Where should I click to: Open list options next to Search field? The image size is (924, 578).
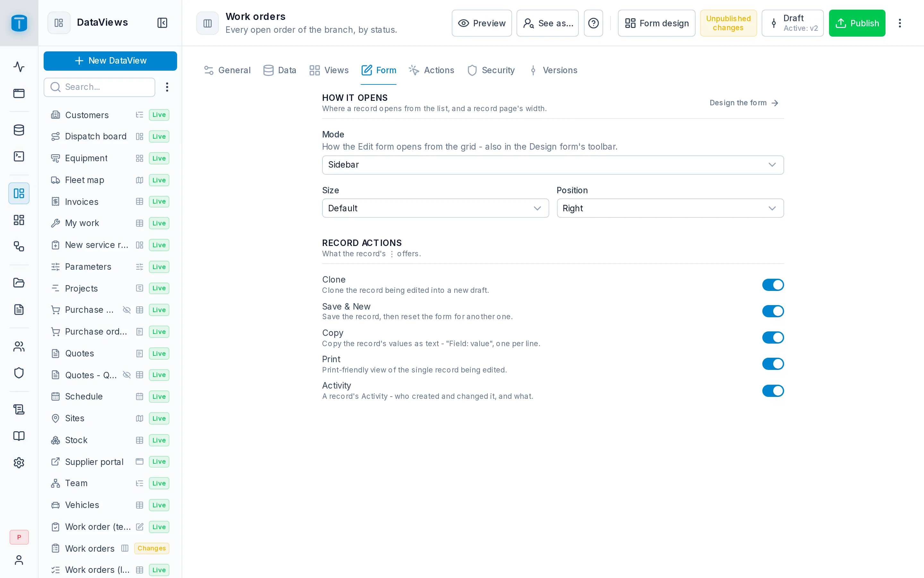(167, 87)
